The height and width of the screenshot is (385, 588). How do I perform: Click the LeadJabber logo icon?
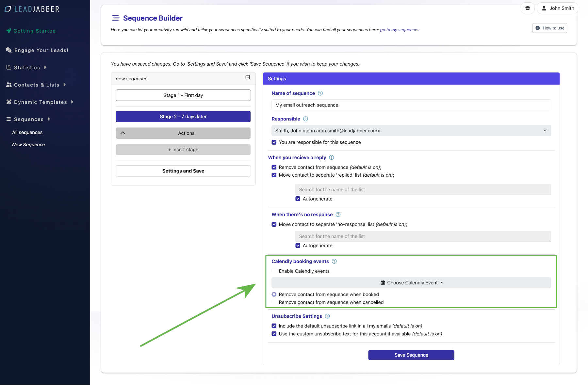point(8,9)
